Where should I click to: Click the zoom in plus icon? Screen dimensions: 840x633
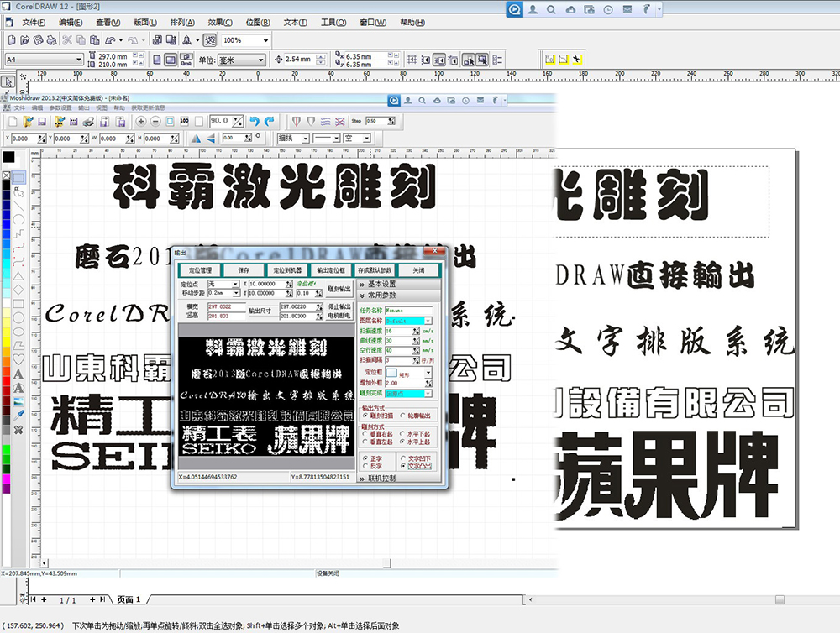(141, 122)
